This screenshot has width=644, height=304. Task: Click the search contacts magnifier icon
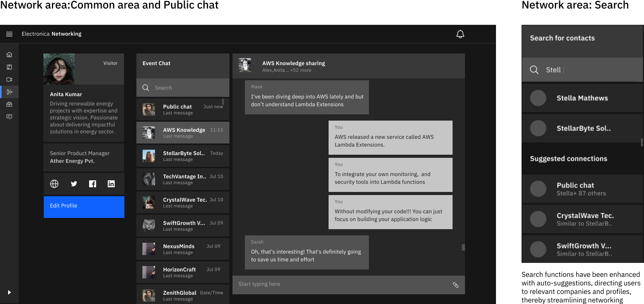point(534,70)
